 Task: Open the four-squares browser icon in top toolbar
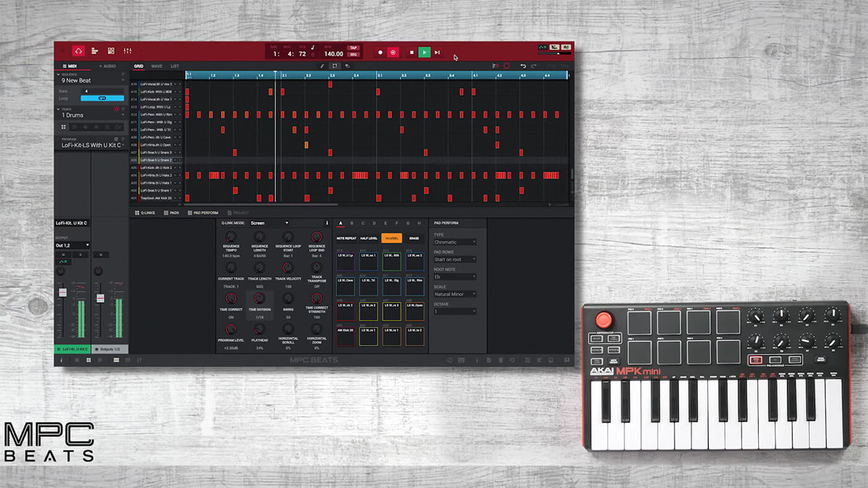tap(111, 51)
